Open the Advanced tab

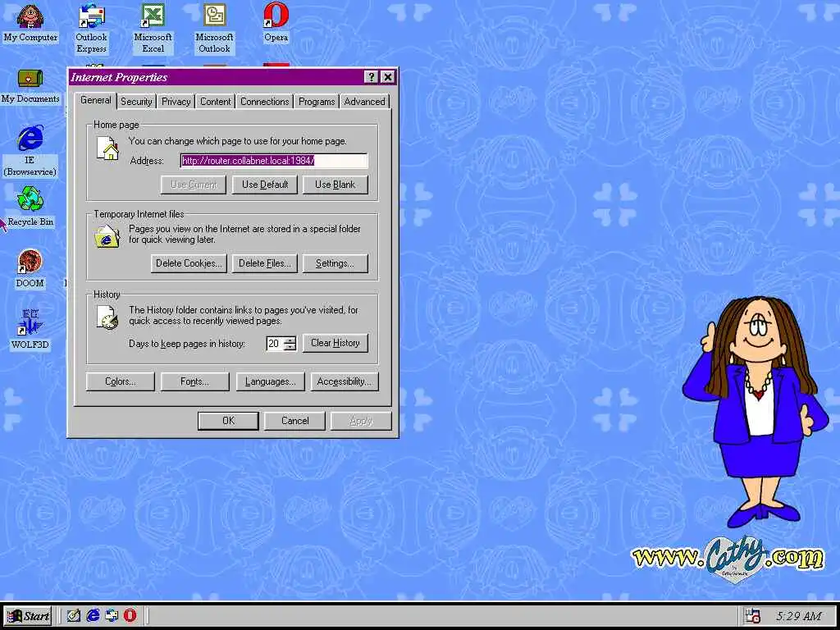click(x=364, y=101)
